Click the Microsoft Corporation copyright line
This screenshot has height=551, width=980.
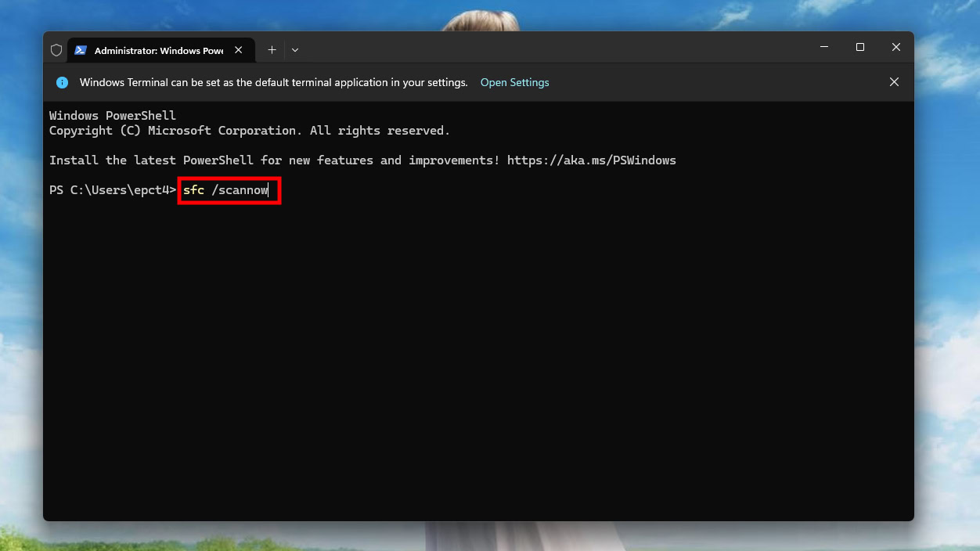coord(250,131)
